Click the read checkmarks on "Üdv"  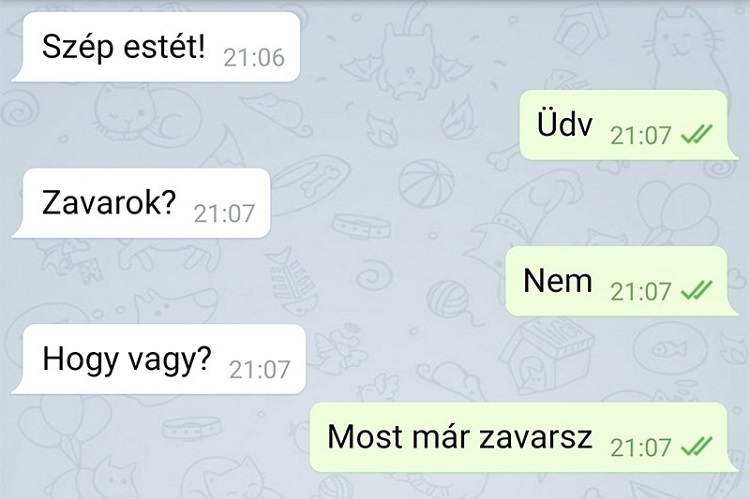click(696, 134)
